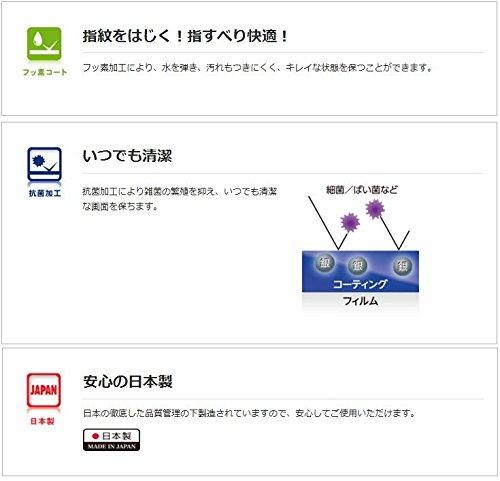Click the 日本製 MADE IN JAPAN badge
This screenshot has height=481, width=500.
coord(111,440)
